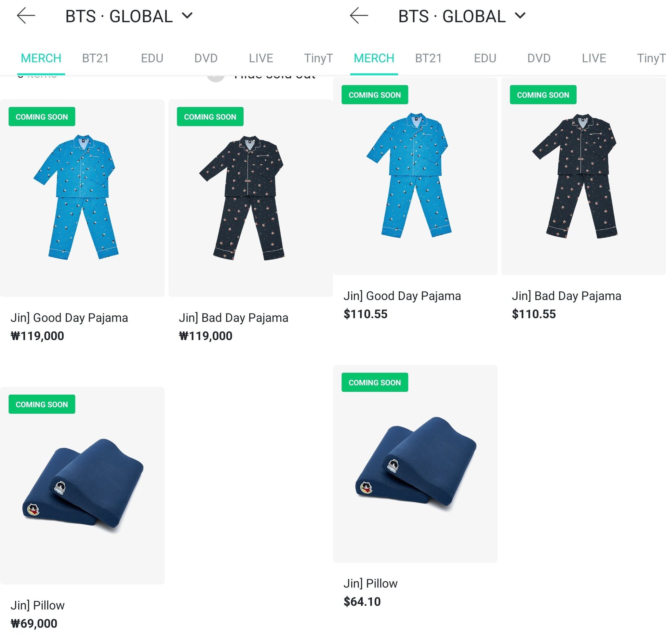666x644 pixels.
Task: Switch to the EDU tab on right screen
Action: pyautogui.click(x=485, y=58)
